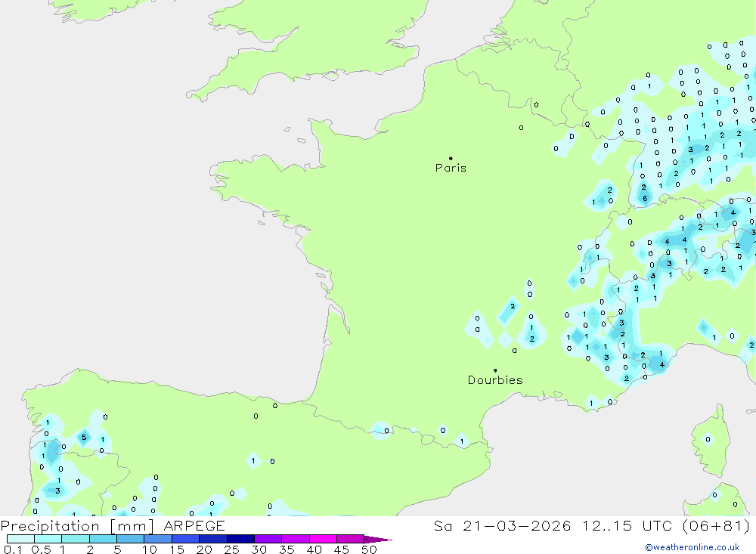Click the legend label 25
This screenshot has width=756, height=554.
pyautogui.click(x=231, y=549)
